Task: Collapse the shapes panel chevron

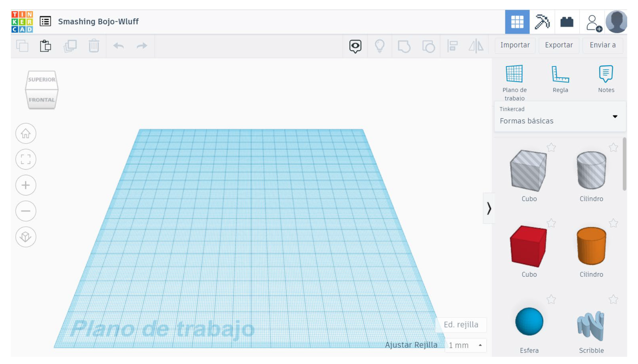Action: 489,208
